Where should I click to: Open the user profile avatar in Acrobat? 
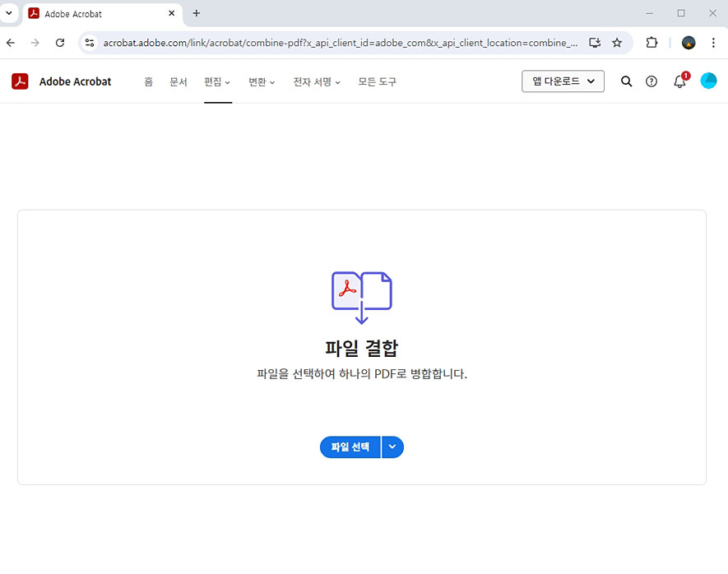pyautogui.click(x=708, y=81)
